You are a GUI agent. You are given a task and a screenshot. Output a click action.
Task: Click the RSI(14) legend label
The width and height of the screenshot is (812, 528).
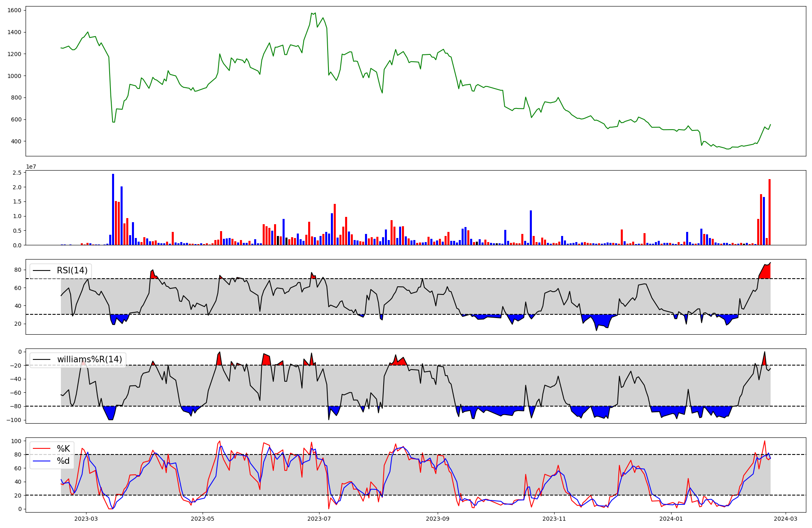pyautogui.click(x=72, y=270)
